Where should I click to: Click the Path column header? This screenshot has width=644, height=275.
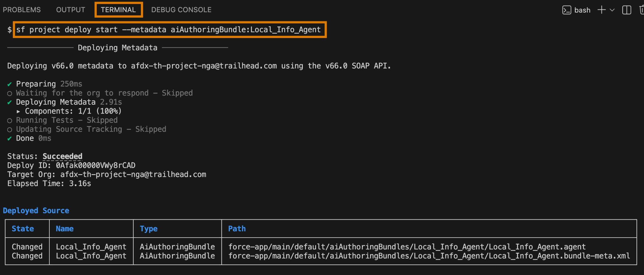pyautogui.click(x=237, y=229)
